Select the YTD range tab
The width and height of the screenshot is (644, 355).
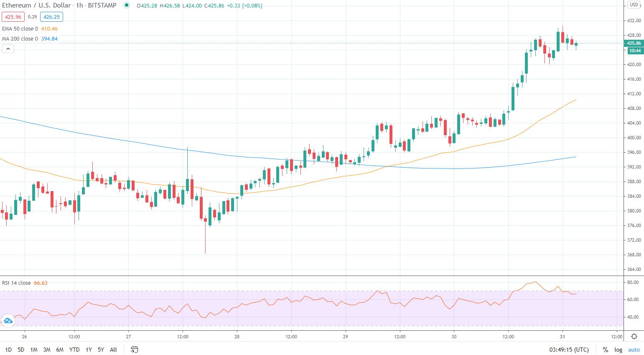[74, 350]
